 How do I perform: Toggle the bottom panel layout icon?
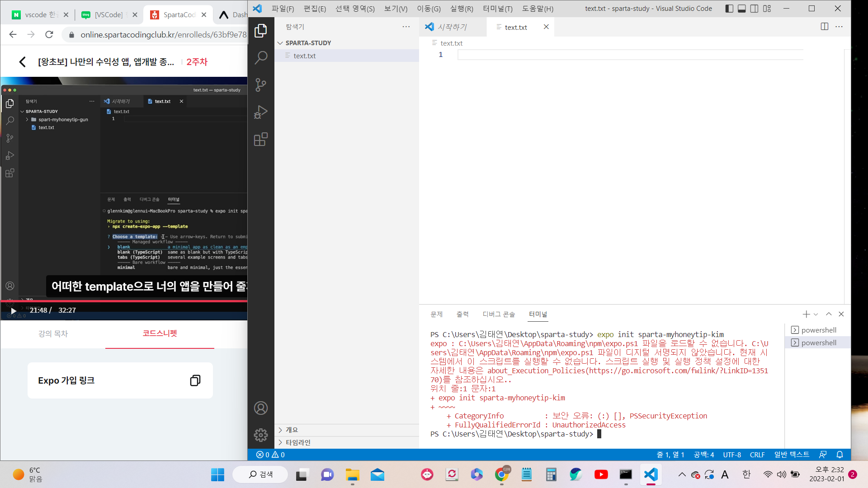click(742, 9)
